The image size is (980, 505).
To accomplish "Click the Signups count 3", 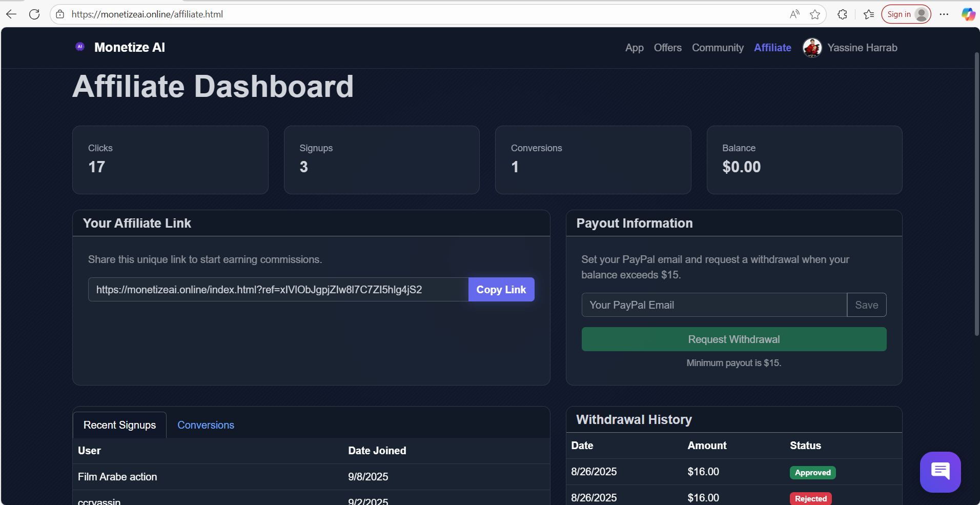I will (x=304, y=167).
